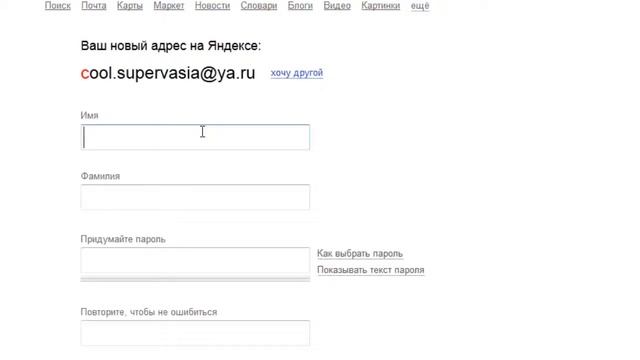Open Картинки from the top navigation

[x=380, y=6]
